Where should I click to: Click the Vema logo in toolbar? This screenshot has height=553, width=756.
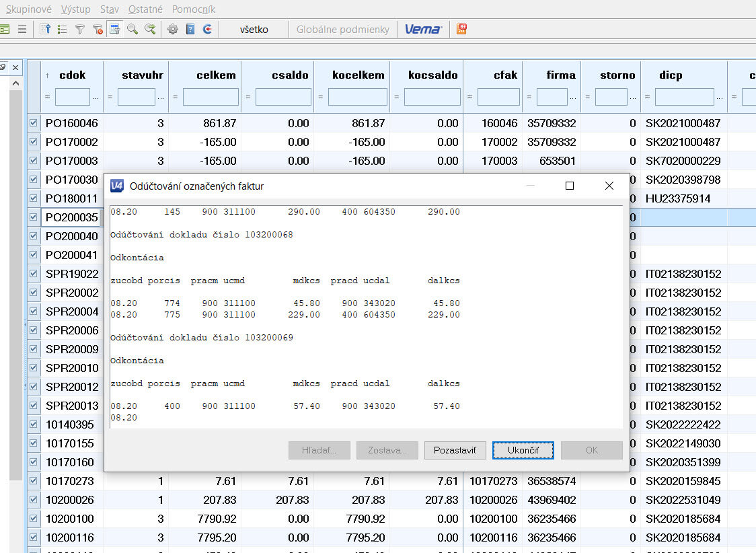423,30
